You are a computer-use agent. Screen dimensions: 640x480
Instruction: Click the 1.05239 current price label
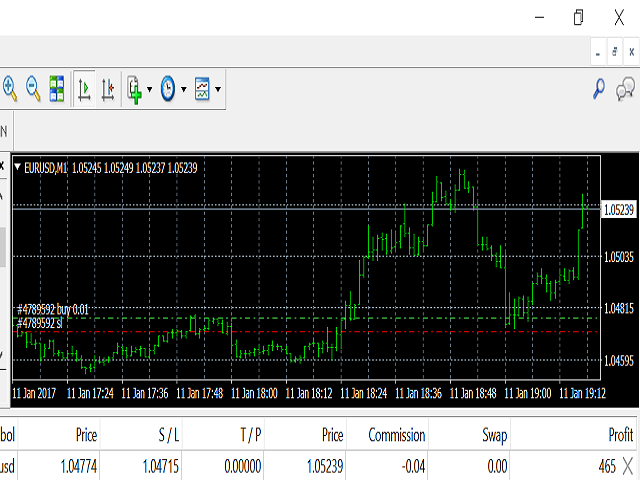click(x=620, y=209)
